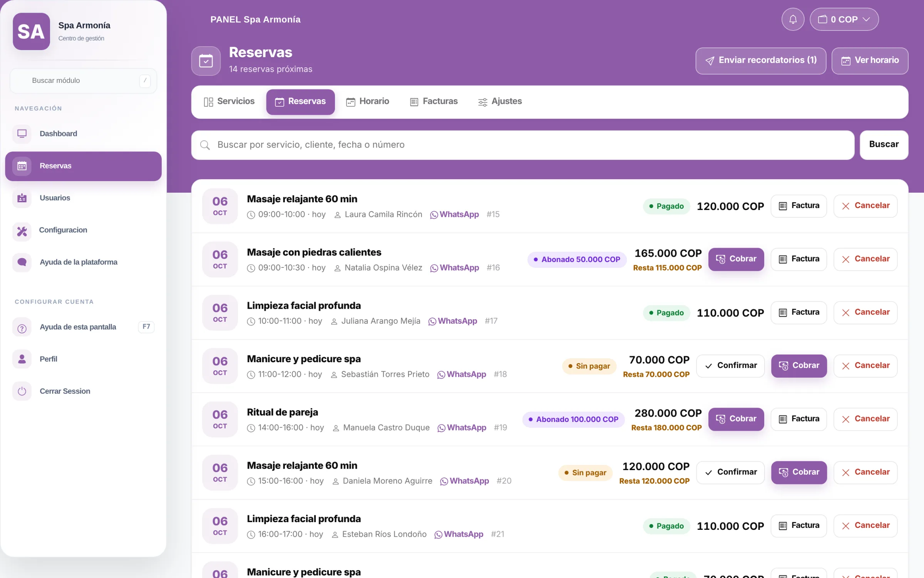Open notifications bell icon
The height and width of the screenshot is (578, 924).
(x=793, y=19)
